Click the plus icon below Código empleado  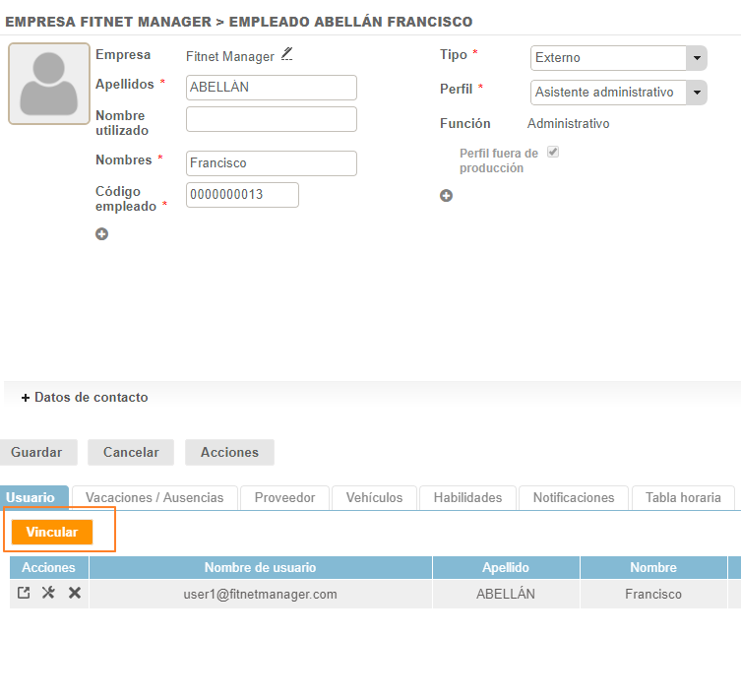(101, 234)
